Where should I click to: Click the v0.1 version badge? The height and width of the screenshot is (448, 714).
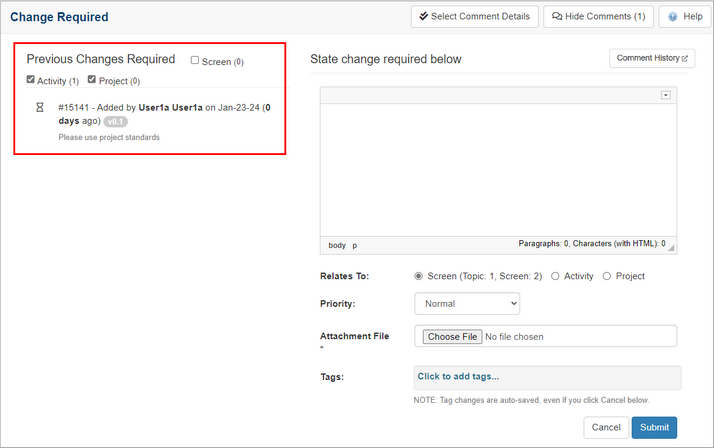(116, 121)
